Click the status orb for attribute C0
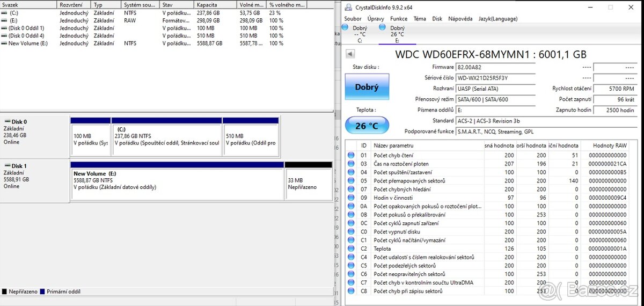644x306 pixels. pyautogui.click(x=351, y=232)
